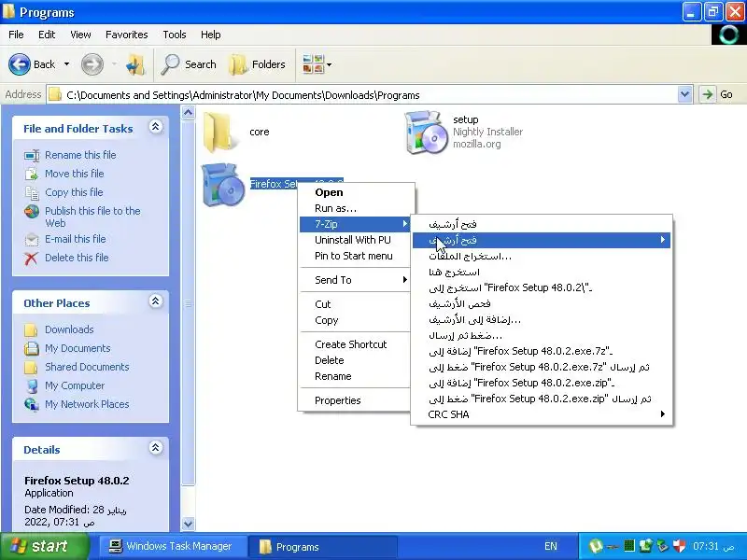
Task: Switch to Windows Task Manager taskbar button
Action: tap(172, 546)
